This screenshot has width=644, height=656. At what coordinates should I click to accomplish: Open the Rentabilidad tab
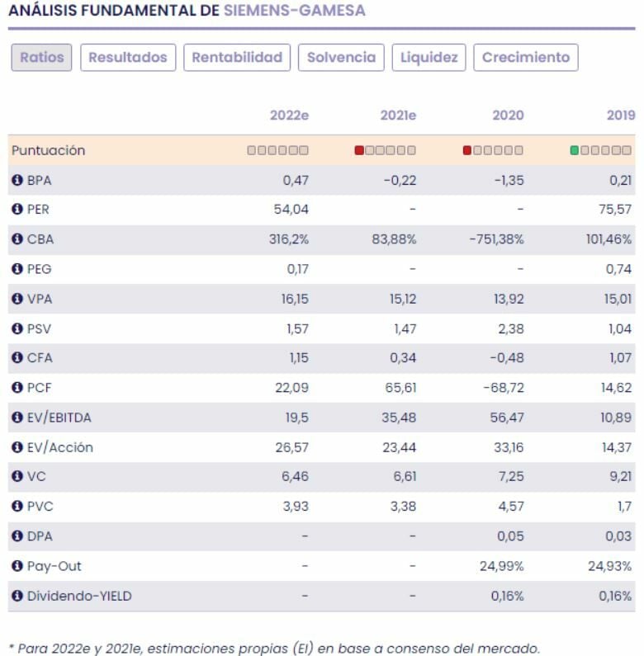click(237, 58)
